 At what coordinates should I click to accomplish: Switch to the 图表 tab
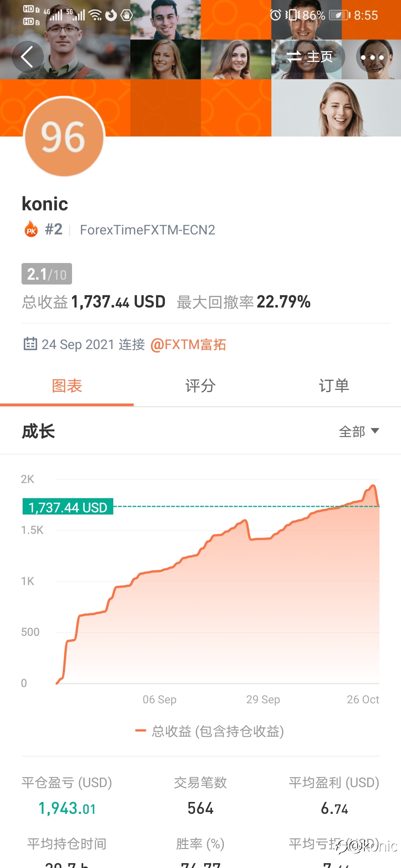(67, 386)
